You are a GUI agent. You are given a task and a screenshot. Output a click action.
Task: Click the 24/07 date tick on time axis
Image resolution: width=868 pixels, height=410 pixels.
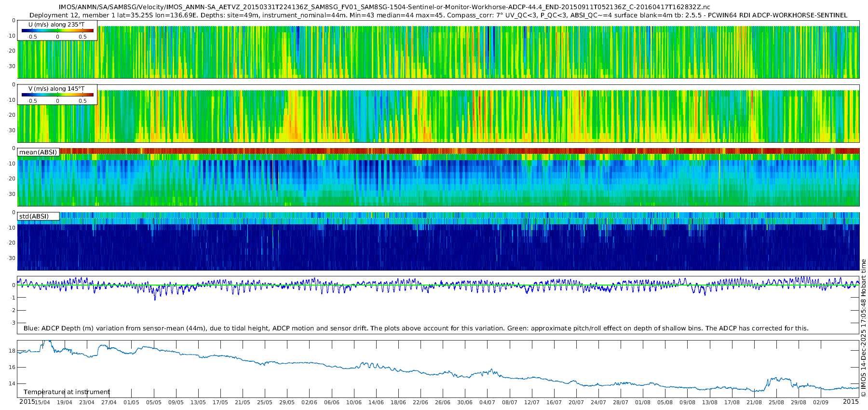pyautogui.click(x=598, y=402)
